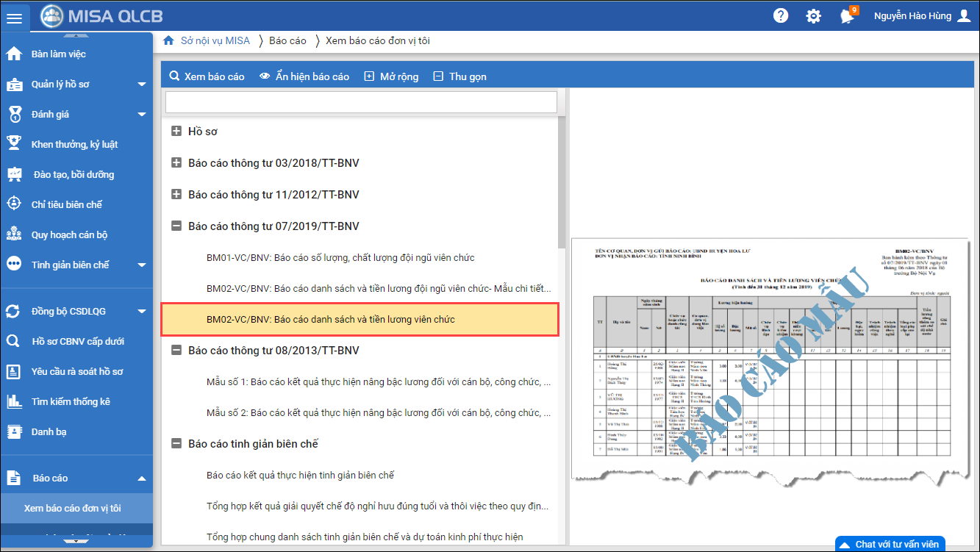This screenshot has height=552, width=980.
Task: Click the report search input field
Action: point(361,102)
